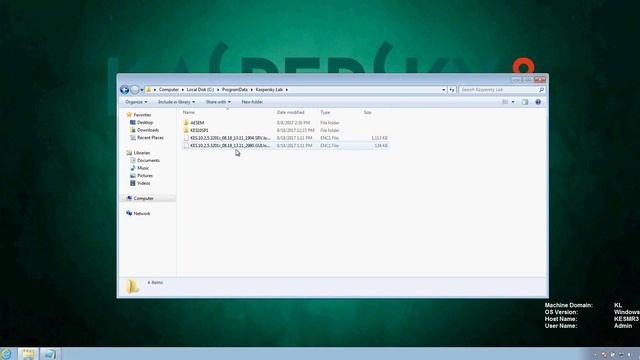Toggle the preview pane button

[525, 102]
